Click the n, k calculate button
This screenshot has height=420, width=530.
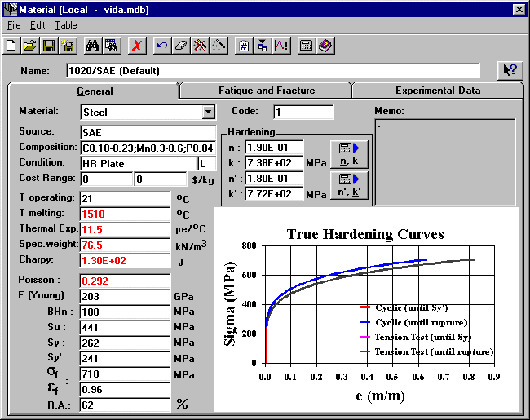(347, 154)
